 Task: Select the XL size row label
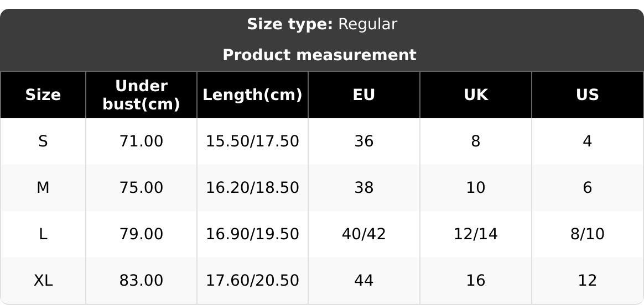point(43,281)
